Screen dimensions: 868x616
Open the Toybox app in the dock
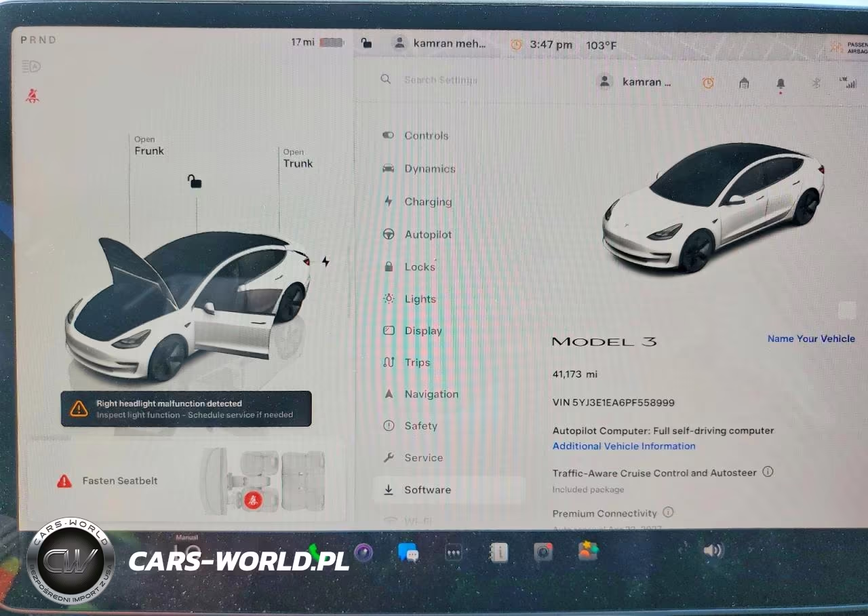tap(588, 551)
